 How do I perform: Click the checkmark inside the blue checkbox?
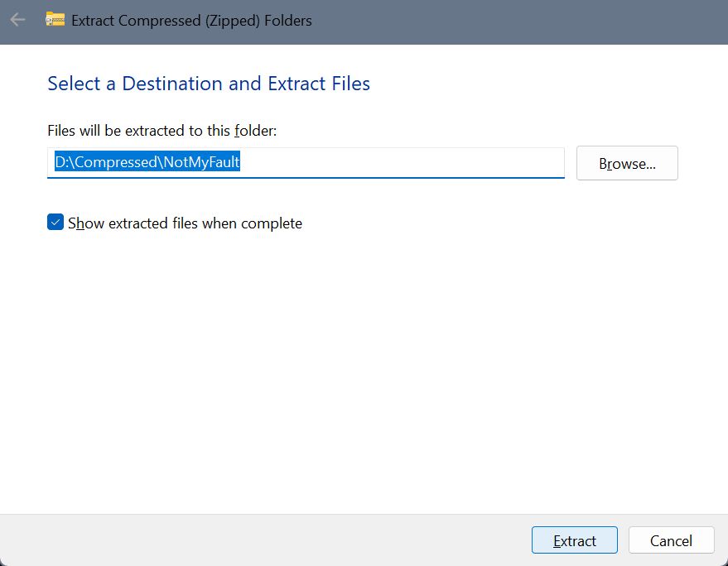(55, 223)
